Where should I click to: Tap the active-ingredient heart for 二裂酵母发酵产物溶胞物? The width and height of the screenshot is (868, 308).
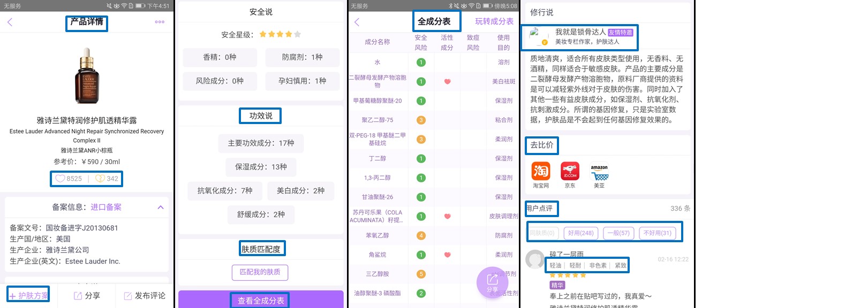[447, 82]
